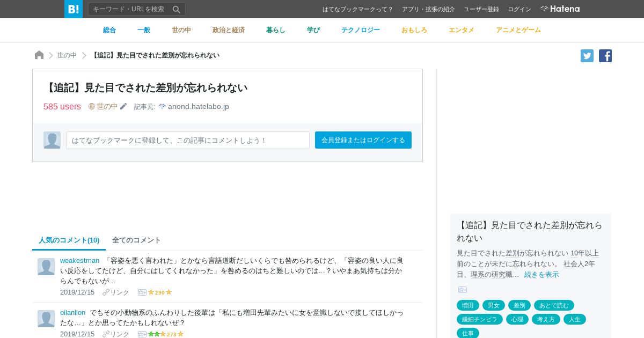Open the おもしろ category

point(414,30)
